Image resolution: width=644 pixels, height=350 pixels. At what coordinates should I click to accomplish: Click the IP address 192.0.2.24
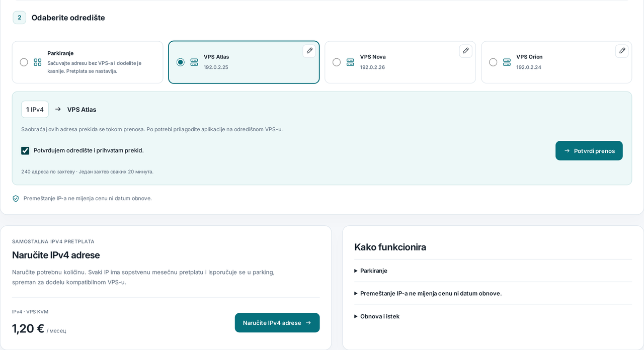point(529,67)
